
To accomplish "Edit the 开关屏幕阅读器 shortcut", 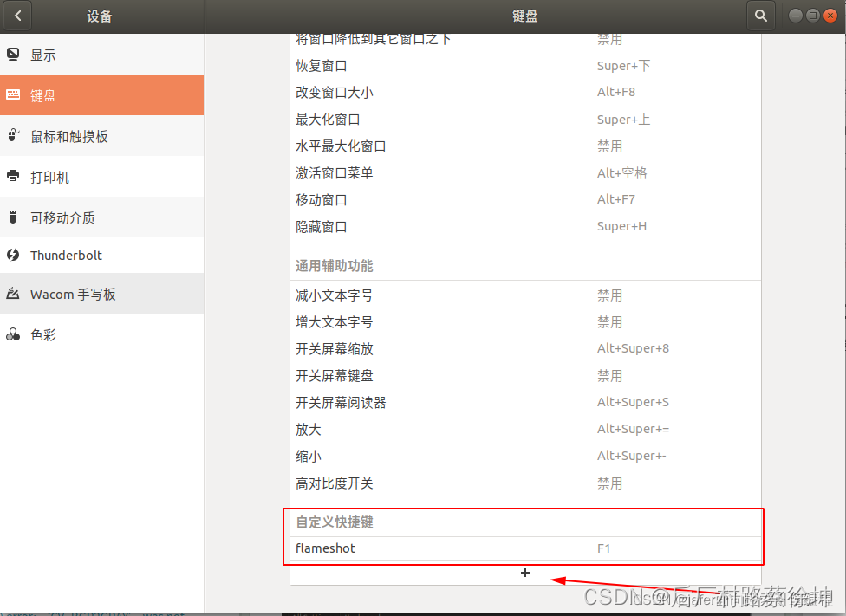I will point(525,402).
